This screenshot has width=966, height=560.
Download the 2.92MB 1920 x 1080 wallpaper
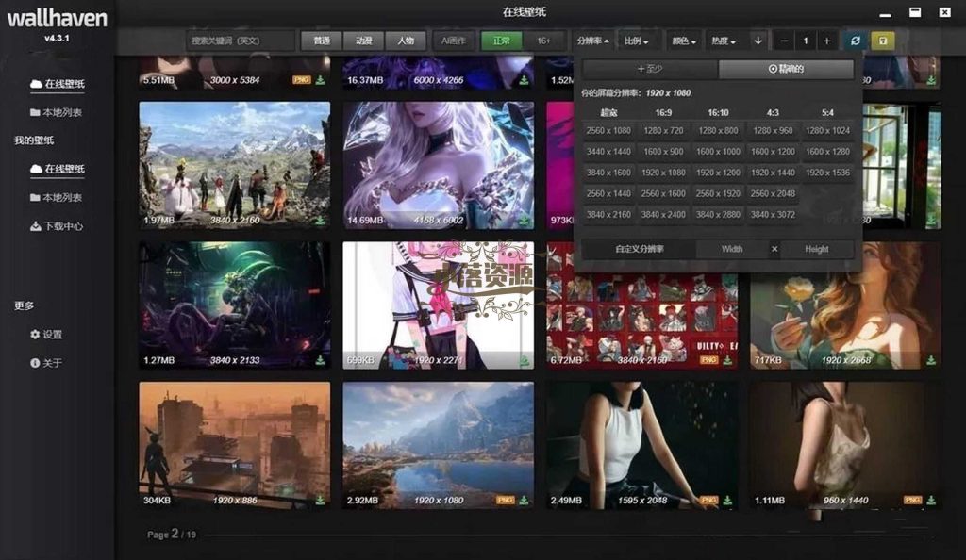click(x=524, y=501)
